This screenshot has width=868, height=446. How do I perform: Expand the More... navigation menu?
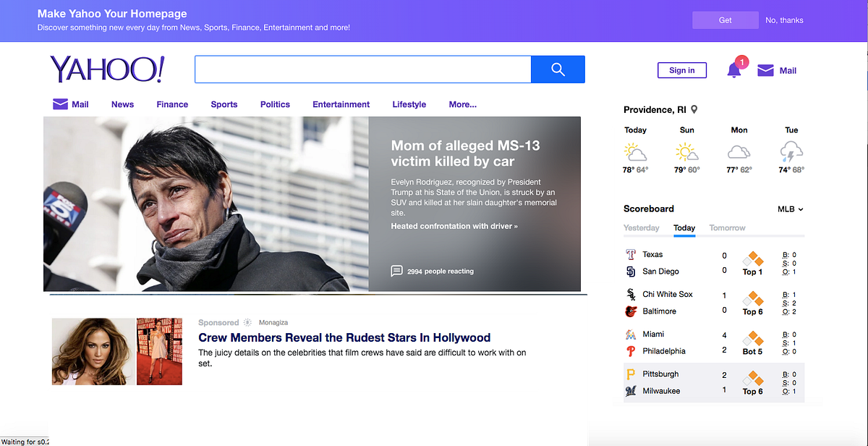(462, 104)
